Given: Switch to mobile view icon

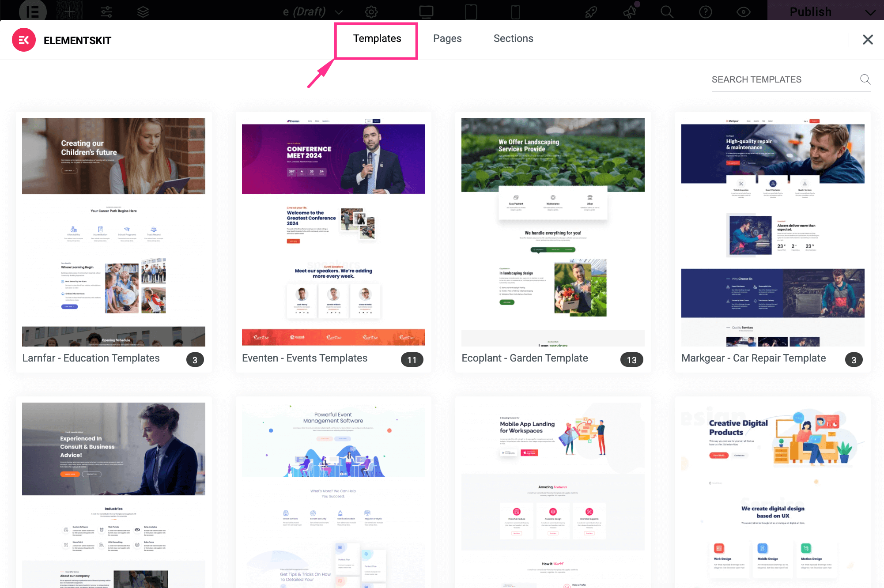Looking at the screenshot, I should pos(515,11).
